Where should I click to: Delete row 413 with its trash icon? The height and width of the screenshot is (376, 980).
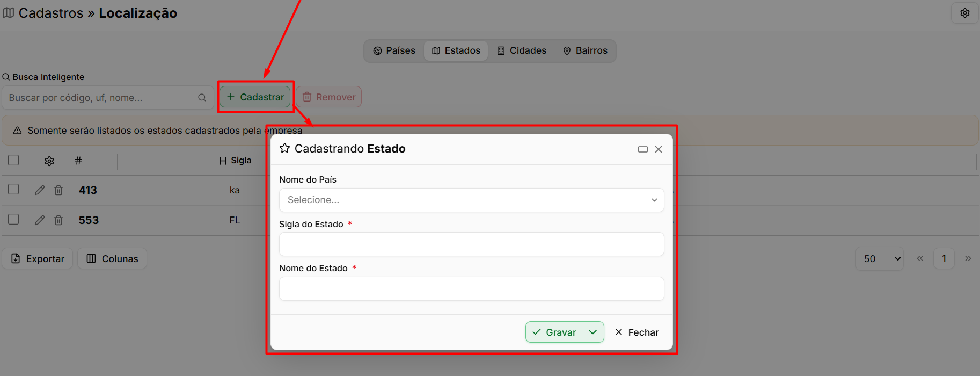click(x=58, y=190)
